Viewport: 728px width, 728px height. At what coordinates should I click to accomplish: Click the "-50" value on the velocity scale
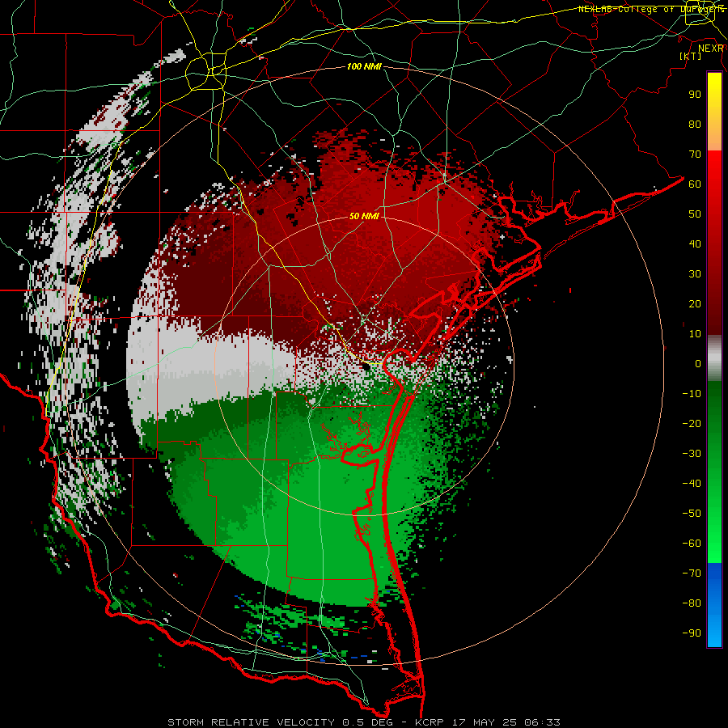click(x=692, y=514)
